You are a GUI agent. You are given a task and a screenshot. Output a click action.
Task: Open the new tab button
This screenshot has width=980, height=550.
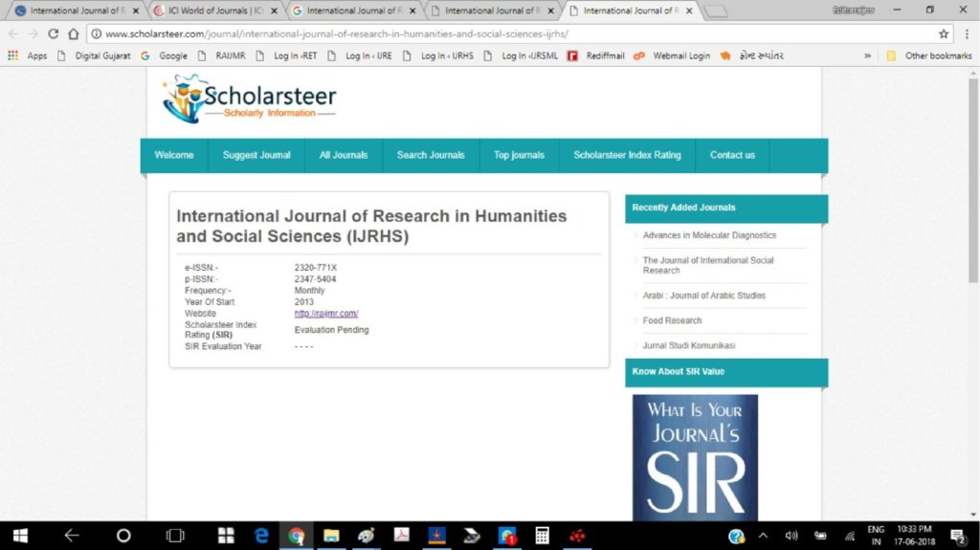[715, 11]
